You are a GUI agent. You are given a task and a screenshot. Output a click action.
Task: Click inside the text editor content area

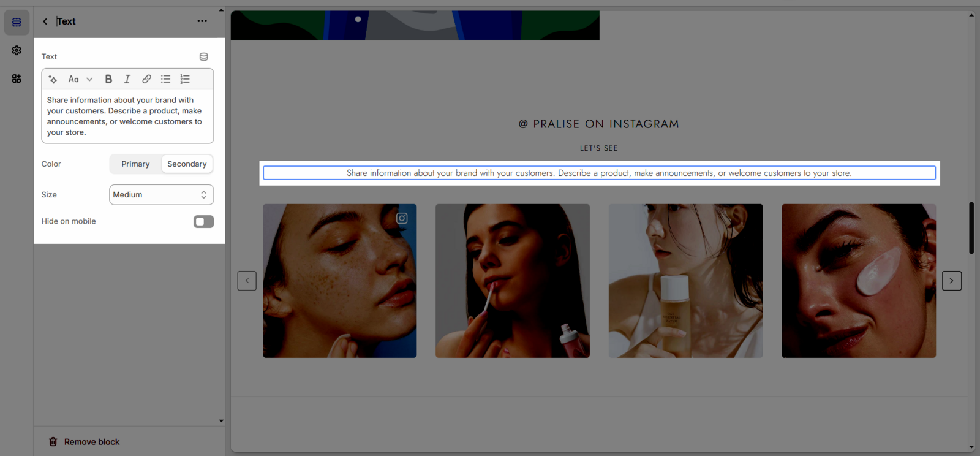click(x=127, y=116)
